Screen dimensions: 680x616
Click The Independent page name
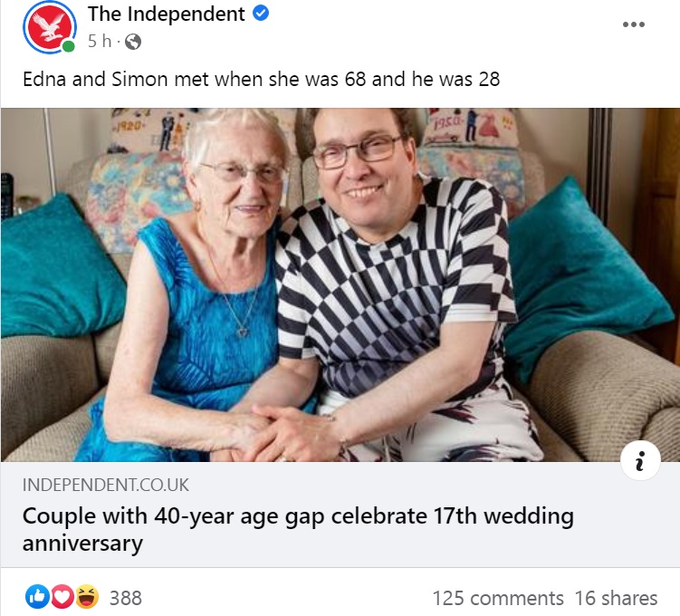[x=166, y=14]
